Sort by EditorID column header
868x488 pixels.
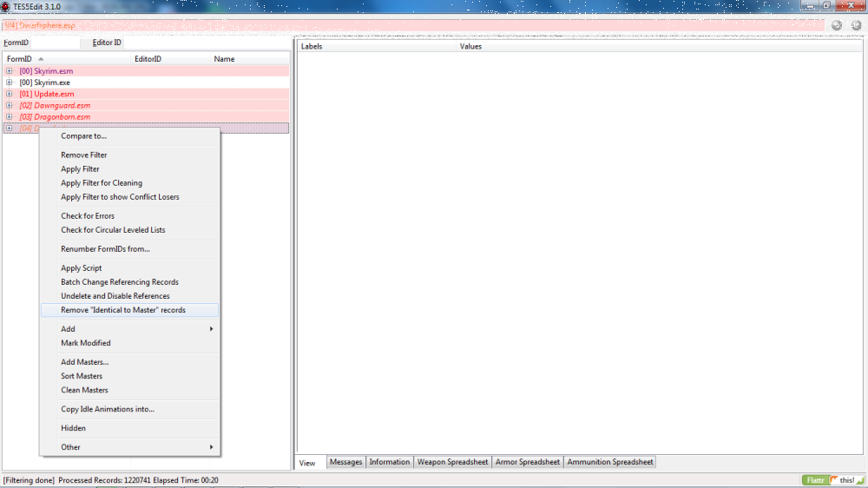pos(170,59)
